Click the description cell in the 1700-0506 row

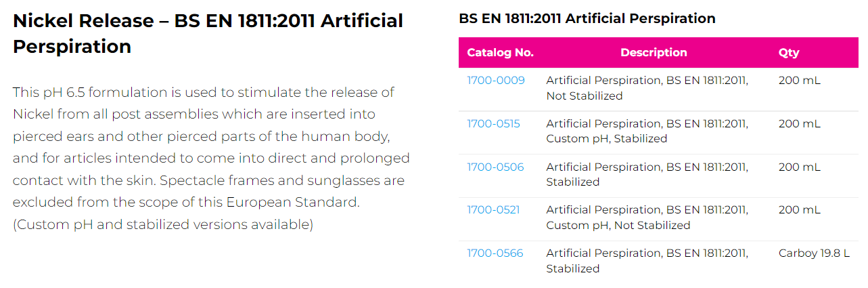(647, 175)
